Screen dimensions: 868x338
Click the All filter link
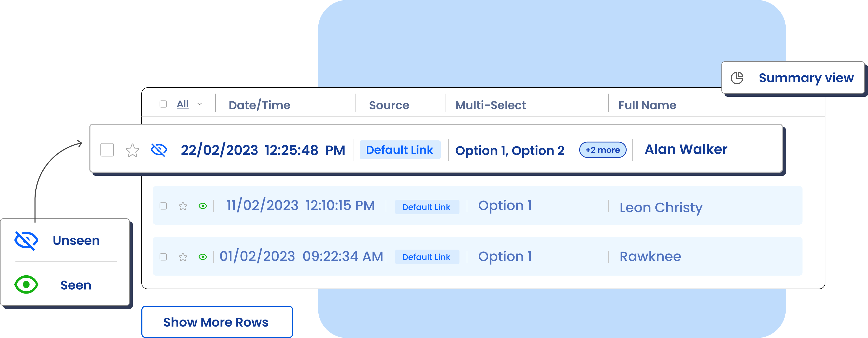tap(183, 104)
